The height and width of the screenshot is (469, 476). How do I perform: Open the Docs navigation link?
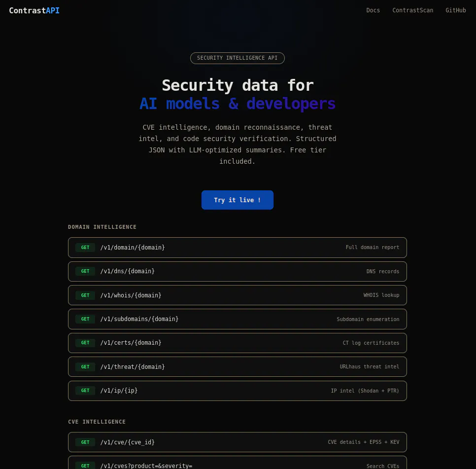tap(373, 10)
